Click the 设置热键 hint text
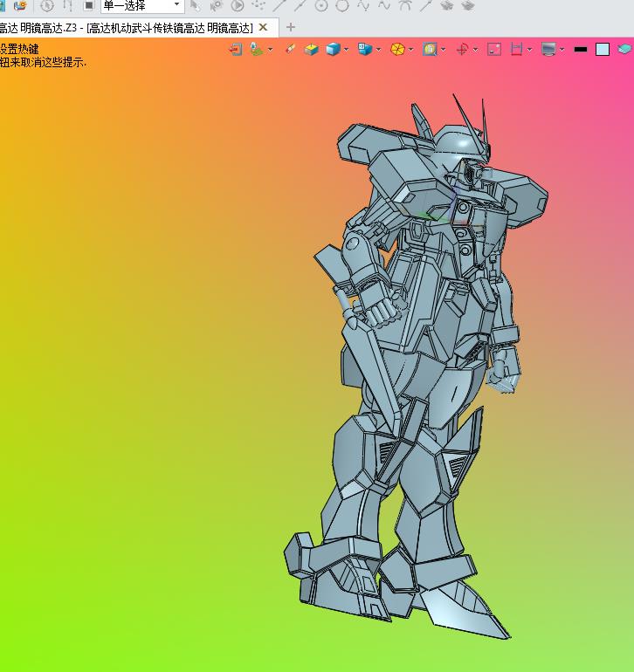 [19, 49]
